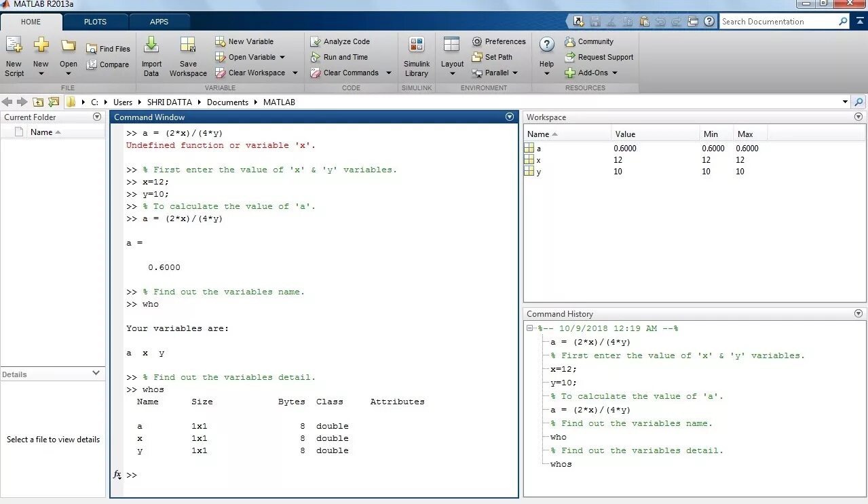
Task: Click the quick access help question mark
Action: [709, 21]
